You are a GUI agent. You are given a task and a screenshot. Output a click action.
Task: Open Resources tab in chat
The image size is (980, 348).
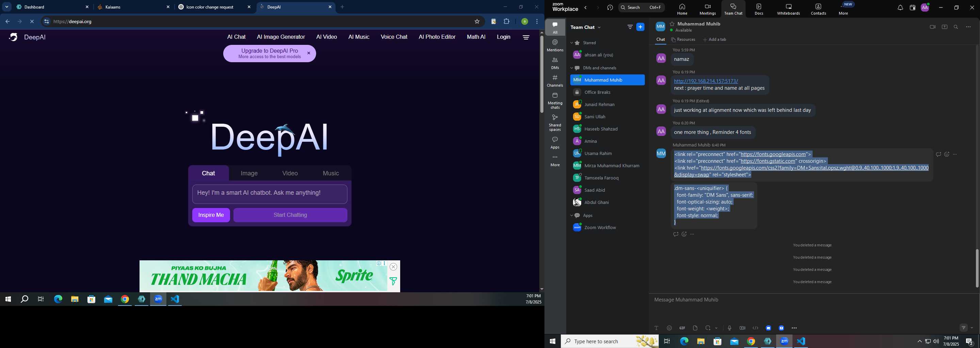coord(683,39)
